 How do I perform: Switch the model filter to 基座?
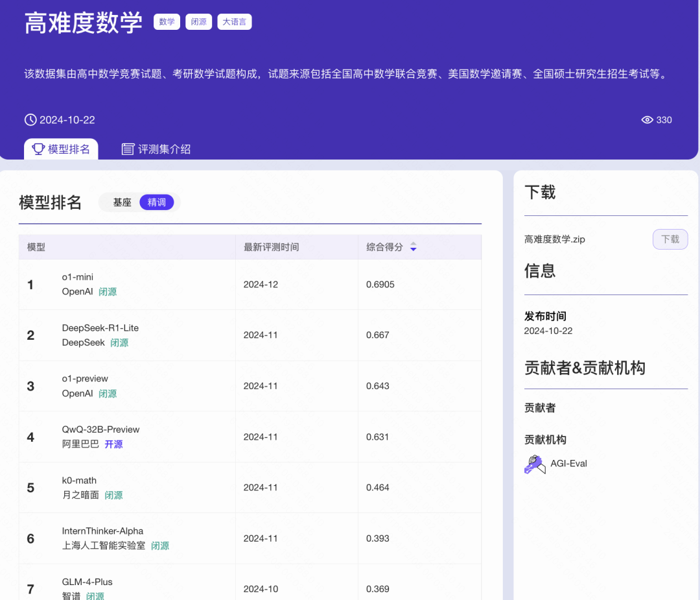(122, 202)
